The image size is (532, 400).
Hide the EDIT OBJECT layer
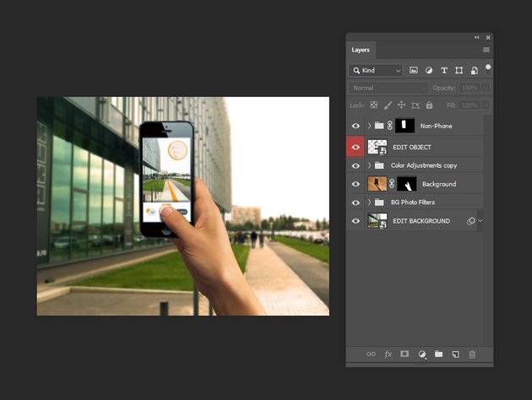[356, 147]
